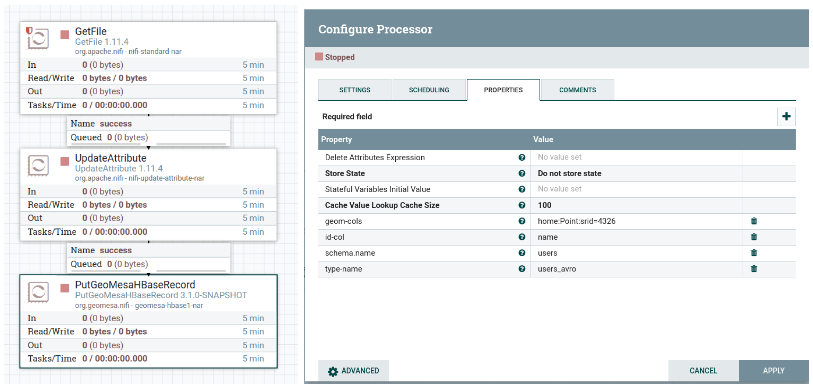Click the Configure Processor dialog title
This screenshot has height=389, width=813.
(375, 29)
